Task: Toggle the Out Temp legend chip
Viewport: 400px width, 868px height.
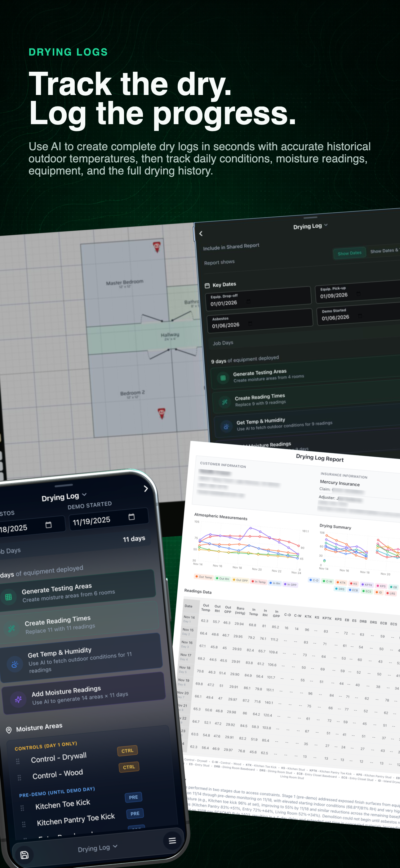Action: click(204, 577)
